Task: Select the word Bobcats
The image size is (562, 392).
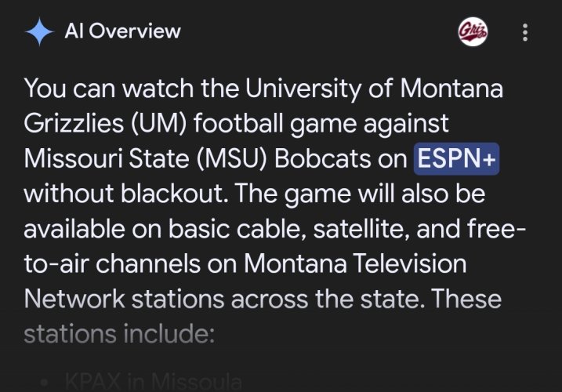Action: [x=323, y=158]
